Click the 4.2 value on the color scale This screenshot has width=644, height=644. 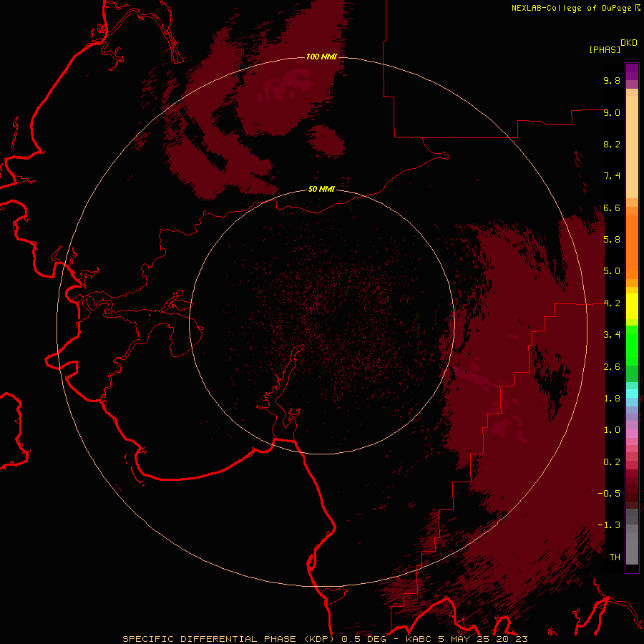[612, 303]
